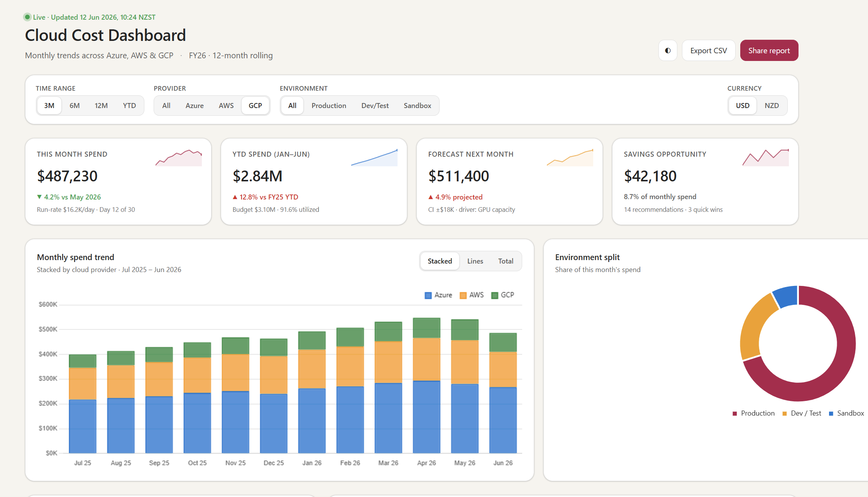This screenshot has height=497, width=868.
Task: Click the Apr 26 stacked bar
Action: tap(426, 385)
